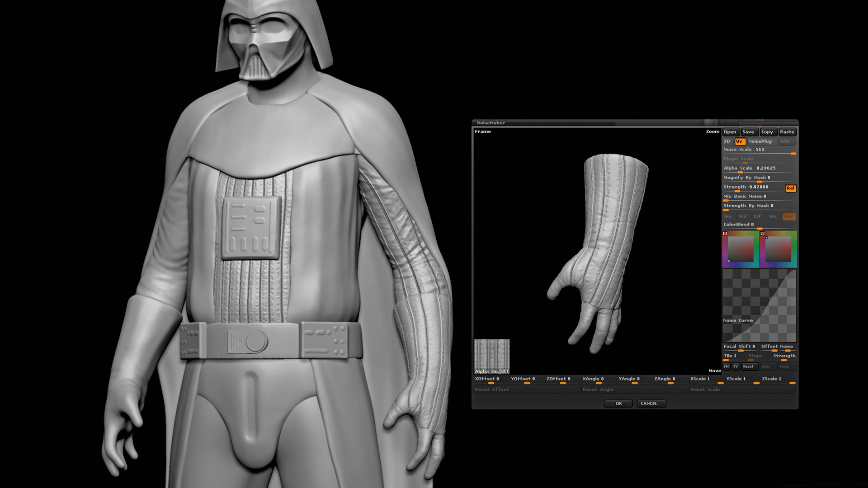
Task: Adjust the Plugin Scale slider
Action: 759,160
